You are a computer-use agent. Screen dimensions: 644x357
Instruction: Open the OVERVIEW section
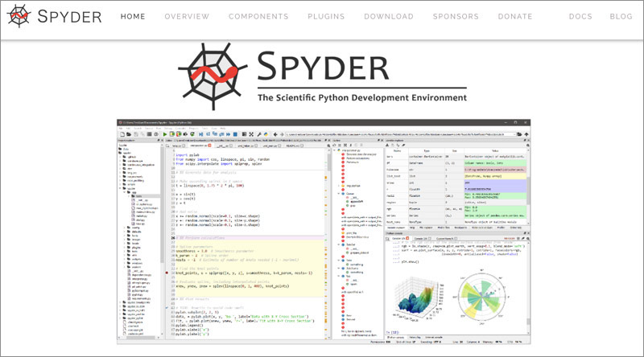click(187, 16)
